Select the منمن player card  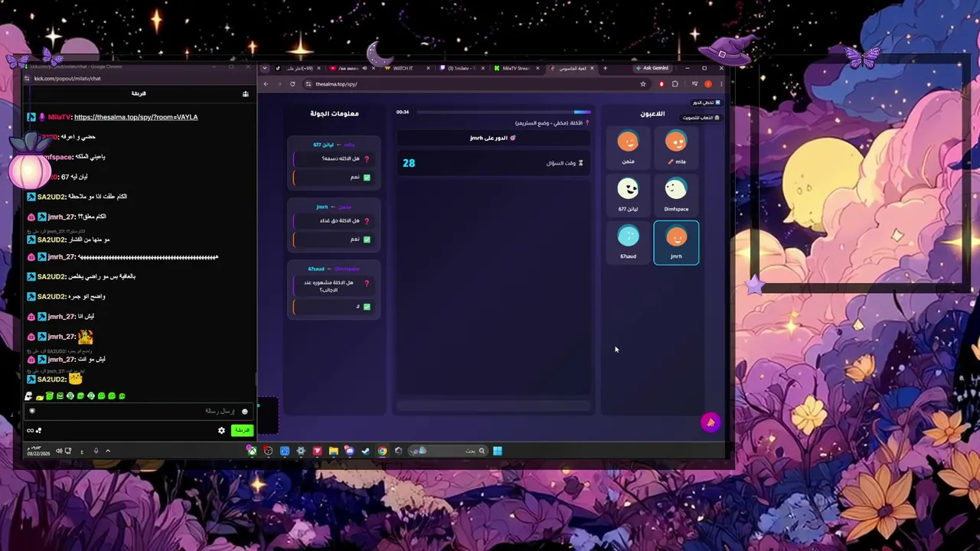pyautogui.click(x=628, y=148)
